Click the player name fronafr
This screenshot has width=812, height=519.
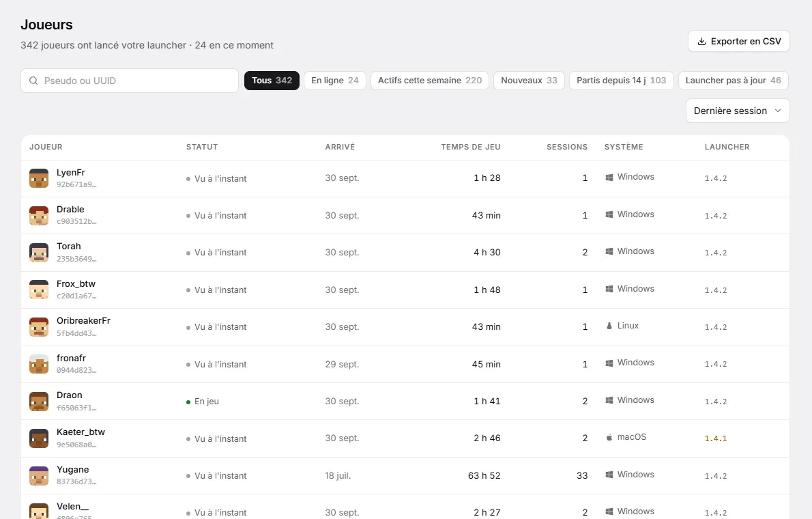tap(71, 359)
